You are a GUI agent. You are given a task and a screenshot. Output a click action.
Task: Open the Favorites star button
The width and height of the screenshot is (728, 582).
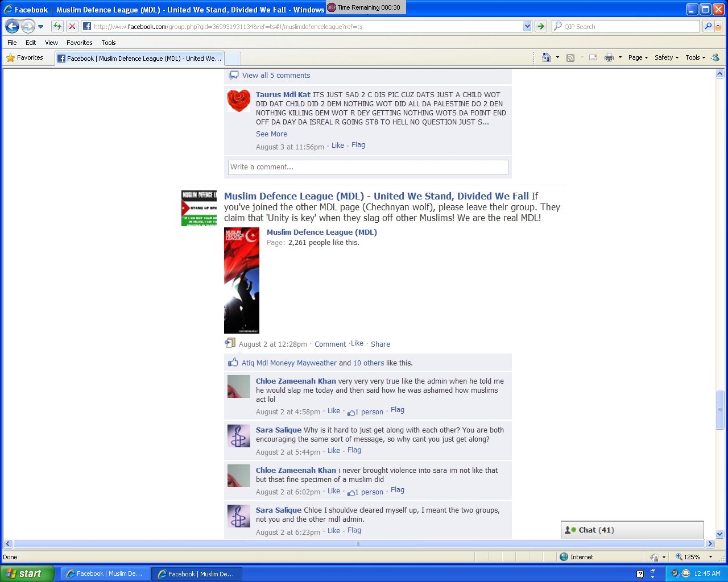24,57
